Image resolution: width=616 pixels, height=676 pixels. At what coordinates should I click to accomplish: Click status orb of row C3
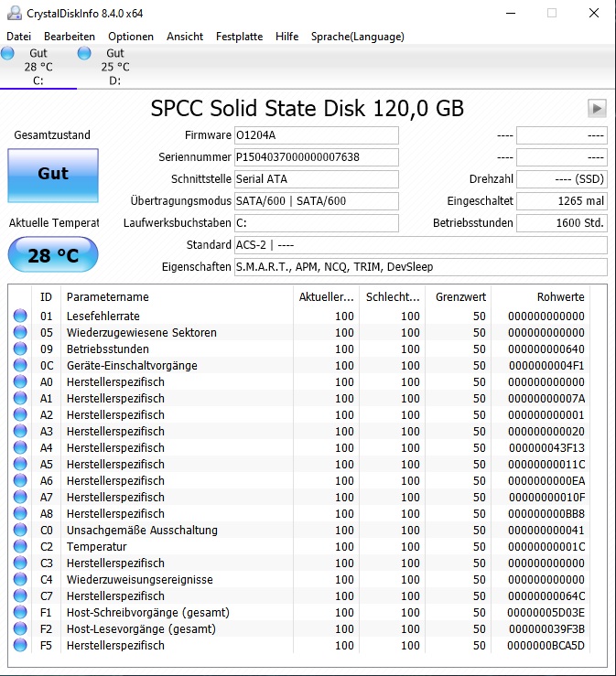point(20,563)
